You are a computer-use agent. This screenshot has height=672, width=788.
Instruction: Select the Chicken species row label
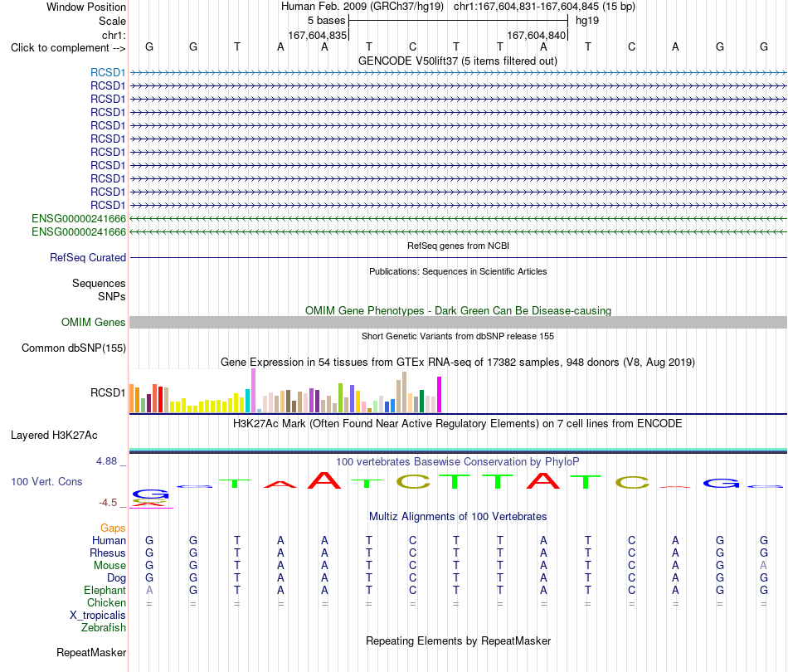(106, 602)
